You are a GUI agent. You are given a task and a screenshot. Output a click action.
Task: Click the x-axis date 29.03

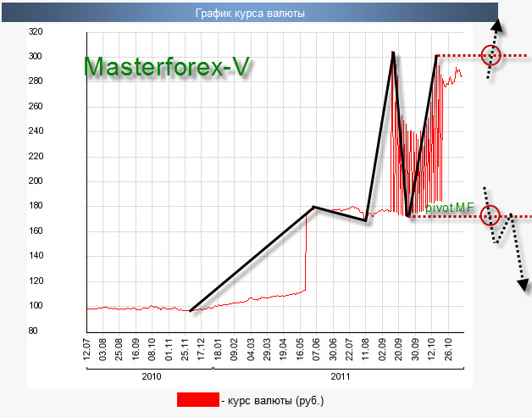[x=267, y=349]
